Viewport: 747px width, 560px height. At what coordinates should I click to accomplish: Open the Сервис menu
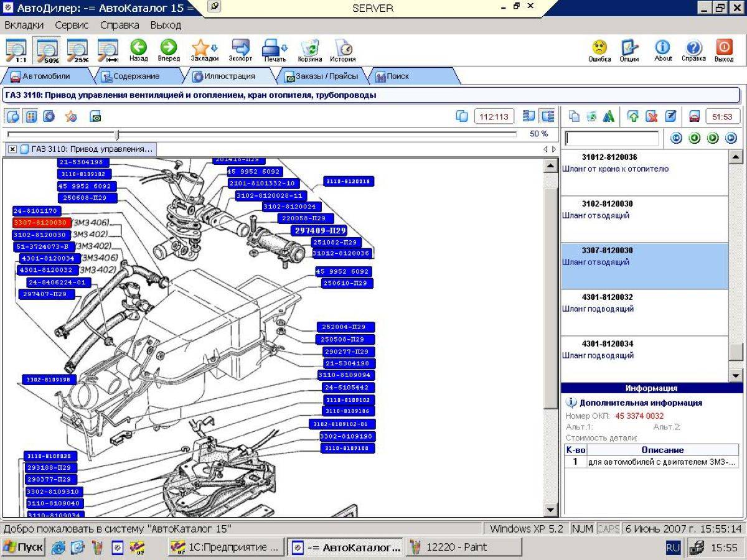click(x=72, y=26)
